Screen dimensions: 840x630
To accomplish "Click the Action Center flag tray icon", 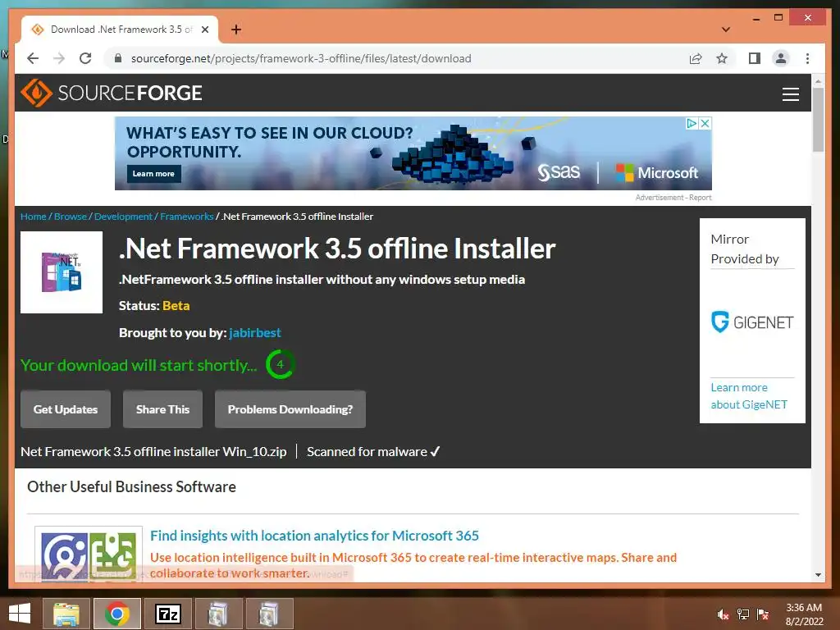I will [x=763, y=614].
